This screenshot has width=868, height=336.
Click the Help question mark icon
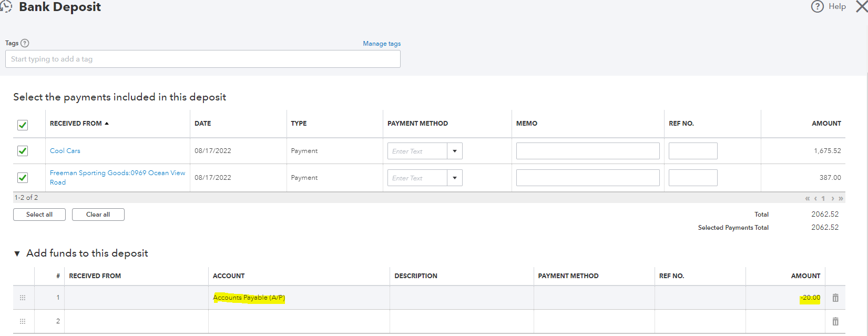817,7
